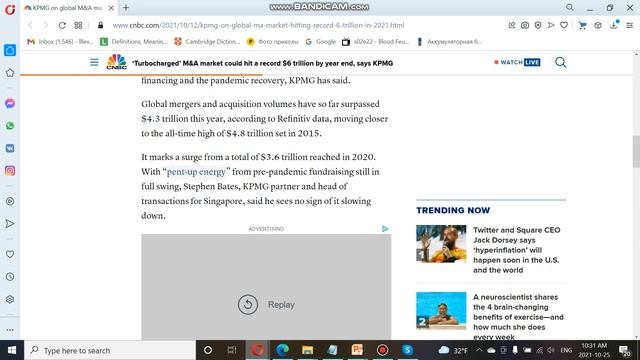Open the send/share page icon in the address bar
Screen dimensions: 640x360
pyautogui.click(x=551, y=25)
